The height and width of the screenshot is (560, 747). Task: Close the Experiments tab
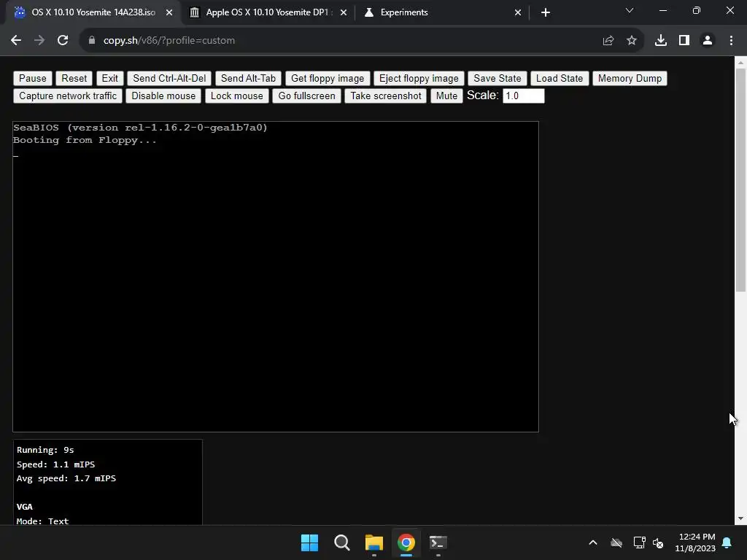[x=518, y=13]
